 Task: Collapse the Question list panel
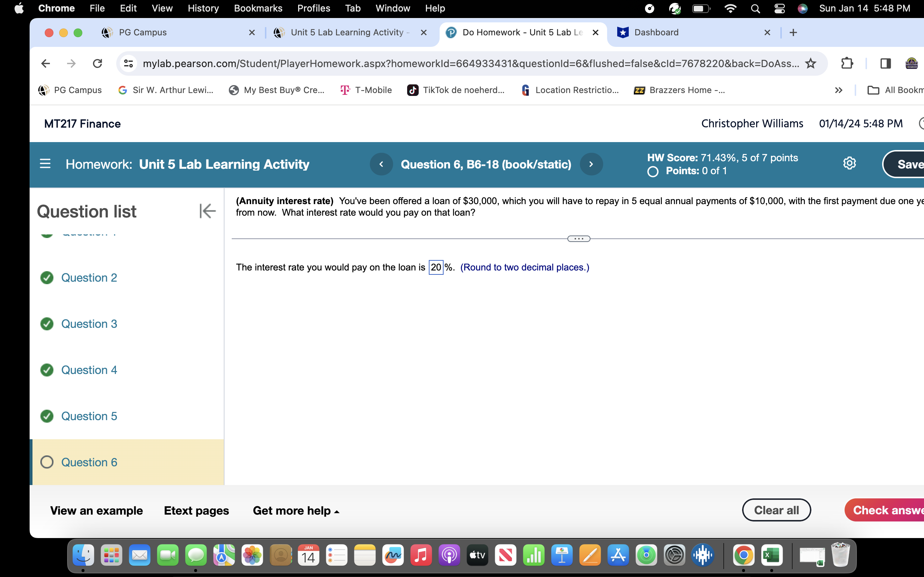(x=207, y=211)
